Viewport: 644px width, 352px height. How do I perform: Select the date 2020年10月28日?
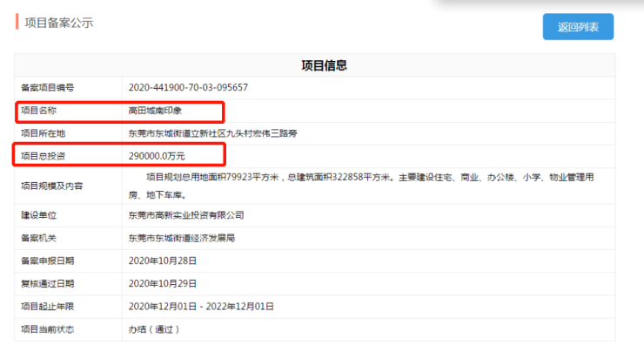click(163, 261)
